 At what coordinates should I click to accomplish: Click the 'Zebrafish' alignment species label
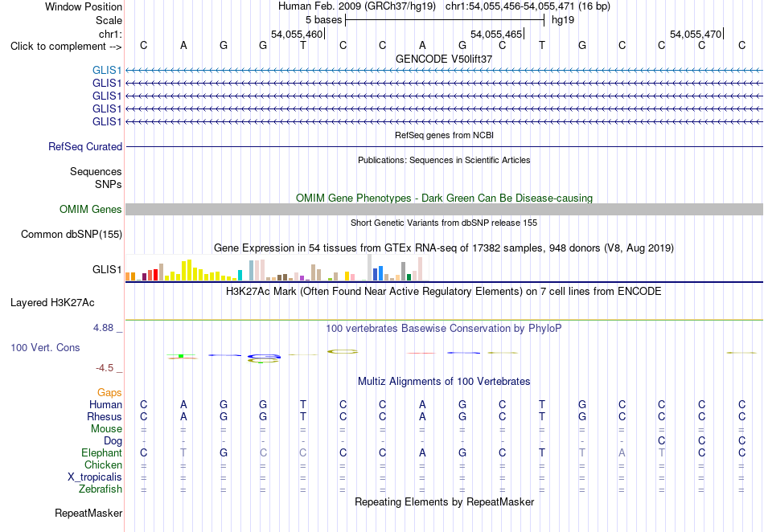pos(101,489)
